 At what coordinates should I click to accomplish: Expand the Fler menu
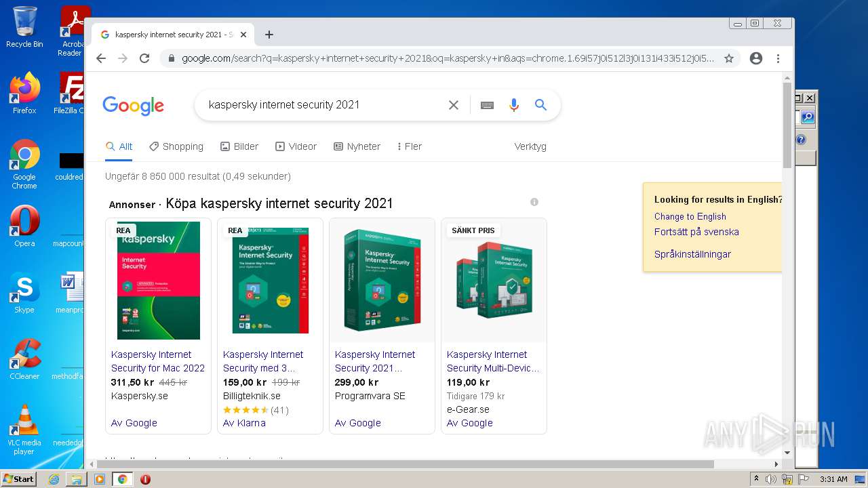pos(410,146)
